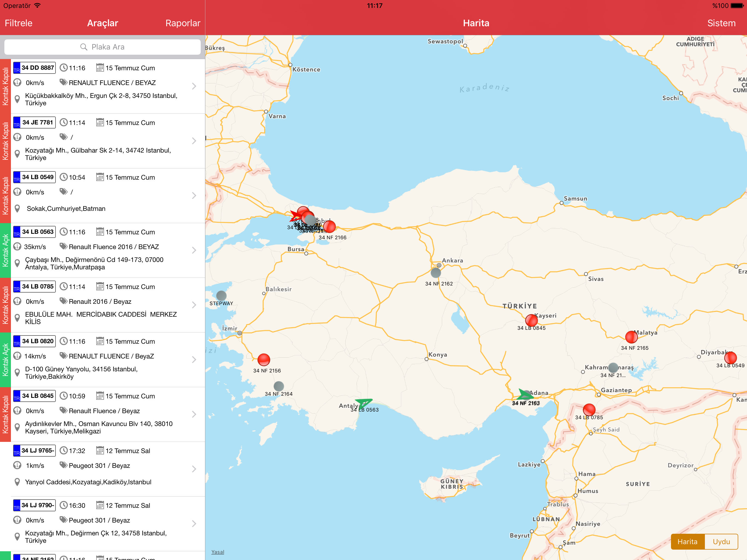Select gray marker 34 NF 2164 on map
Screen dimensions: 747x560
279,386
